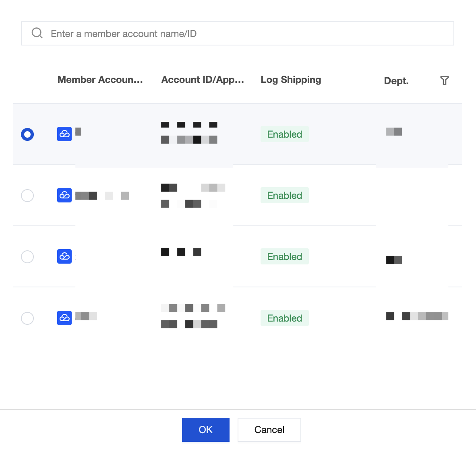Click the Dept. column header
The width and height of the screenshot is (476, 456).
[396, 81]
